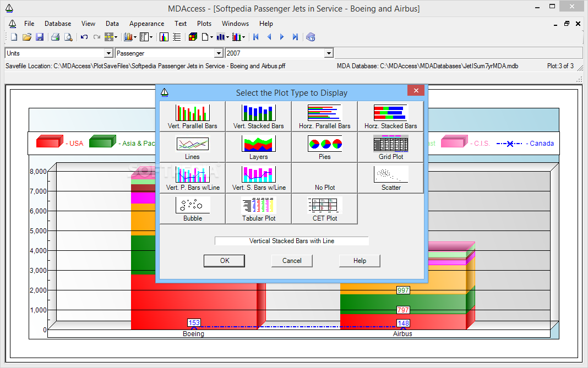
Task: Expand the Passenger dropdown
Action: click(219, 53)
